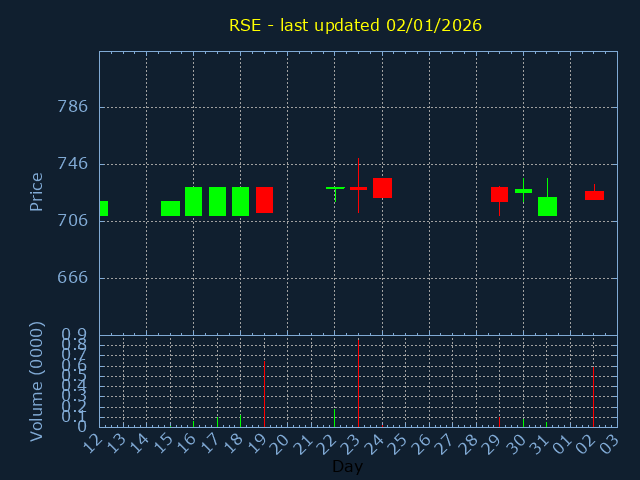Select the green candlestick for day 31

coord(547,206)
